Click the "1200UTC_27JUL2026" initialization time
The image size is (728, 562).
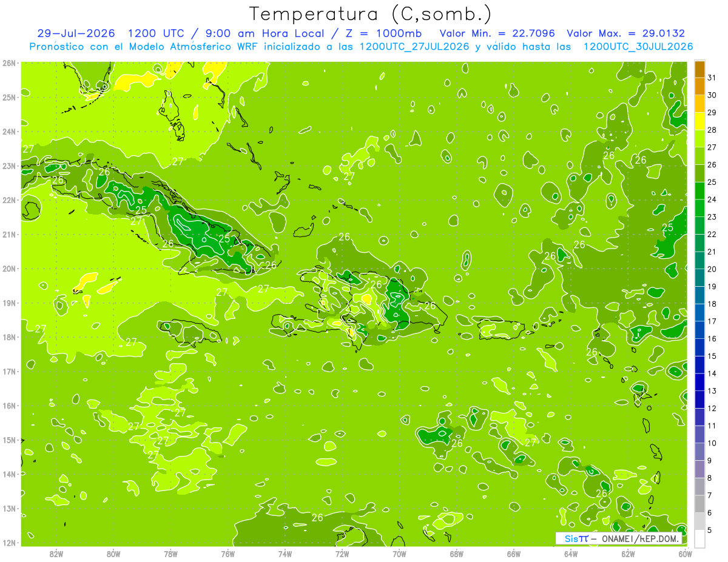tap(414, 46)
